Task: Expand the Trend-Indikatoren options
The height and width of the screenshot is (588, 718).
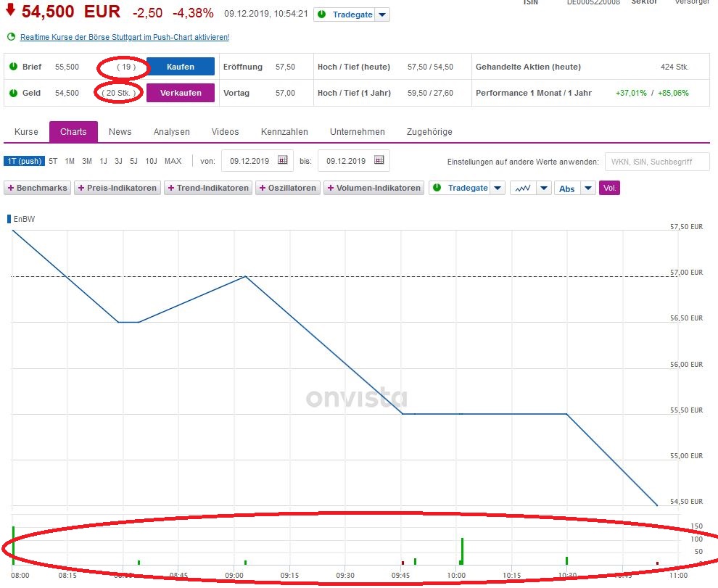Action: [x=208, y=189]
